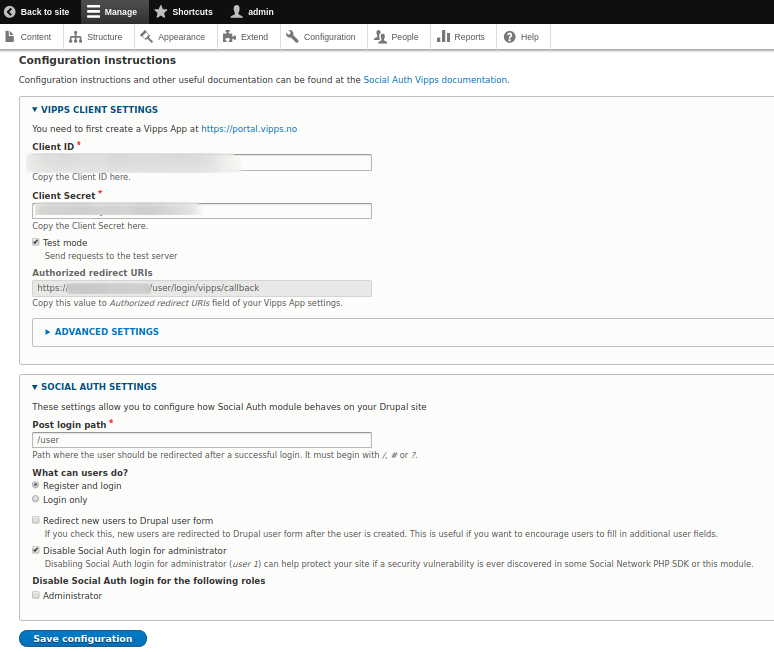Click the Configuration wrench icon
774x652 pixels.
point(292,37)
